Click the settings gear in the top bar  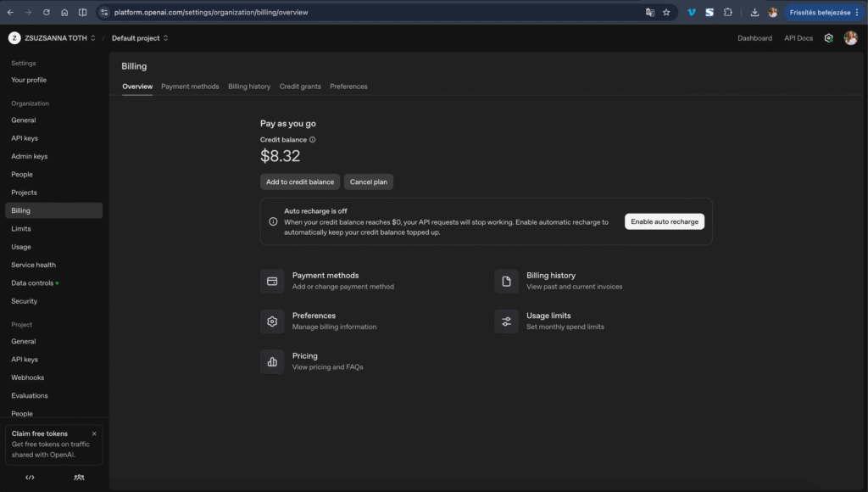pos(828,37)
